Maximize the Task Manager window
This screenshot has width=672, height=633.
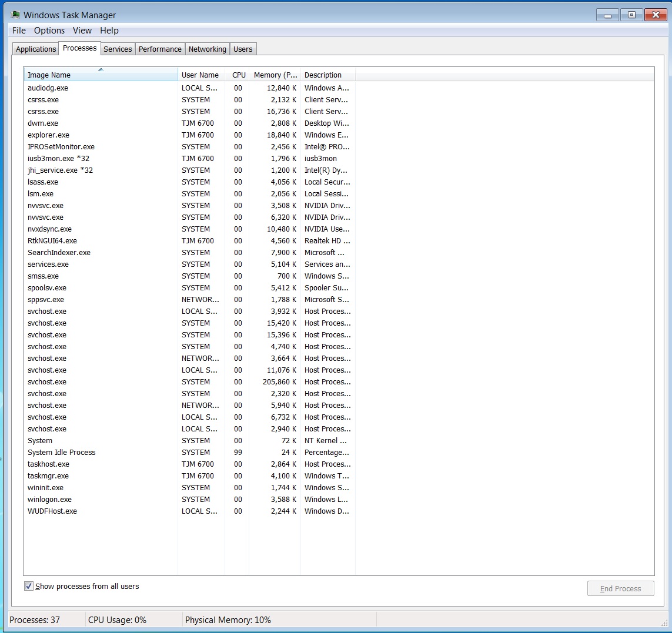631,15
